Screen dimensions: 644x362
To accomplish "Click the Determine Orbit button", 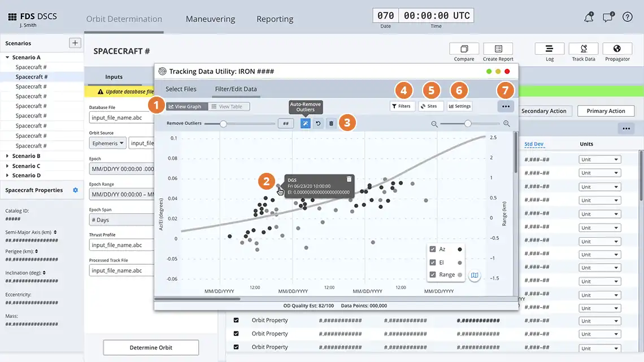I will (x=150, y=347).
